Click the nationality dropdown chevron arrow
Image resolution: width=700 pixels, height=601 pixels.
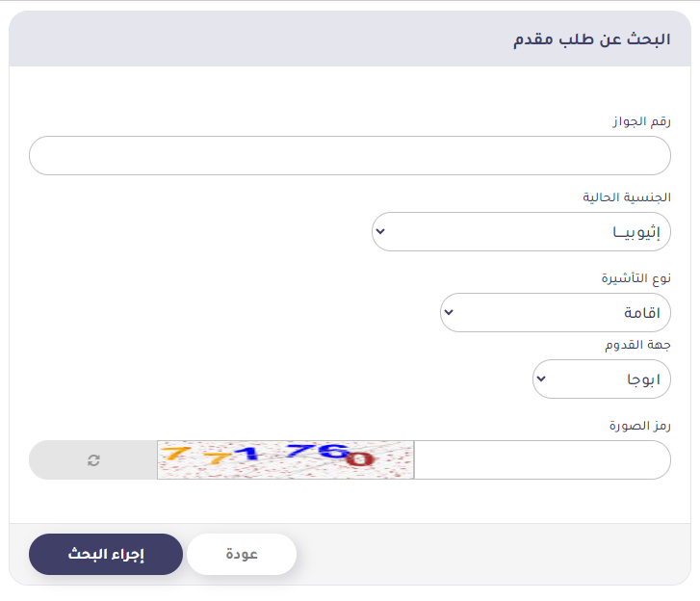pos(380,232)
